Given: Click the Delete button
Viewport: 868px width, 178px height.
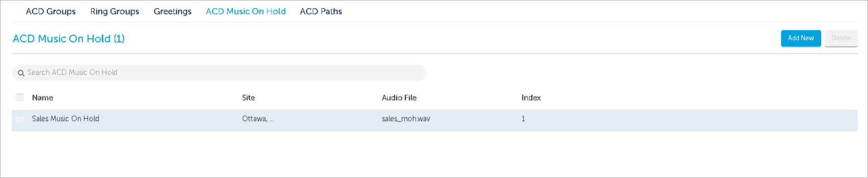Looking at the screenshot, I should coord(841,38).
